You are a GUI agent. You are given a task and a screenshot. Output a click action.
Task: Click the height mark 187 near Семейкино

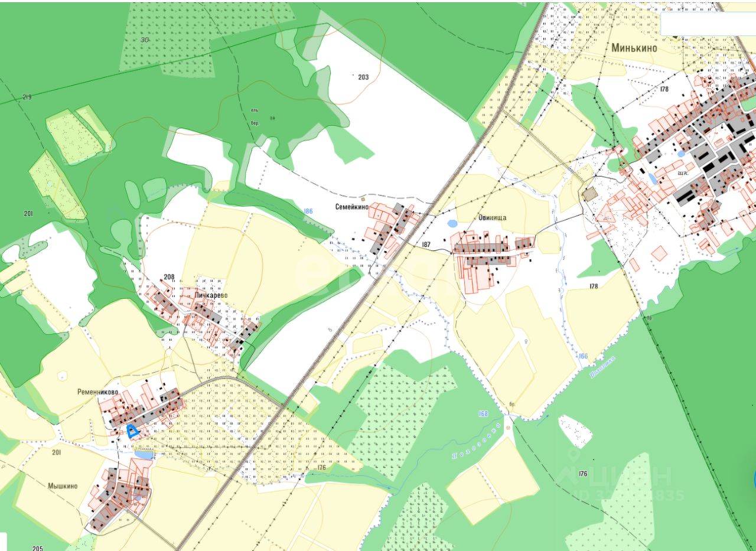426,244
